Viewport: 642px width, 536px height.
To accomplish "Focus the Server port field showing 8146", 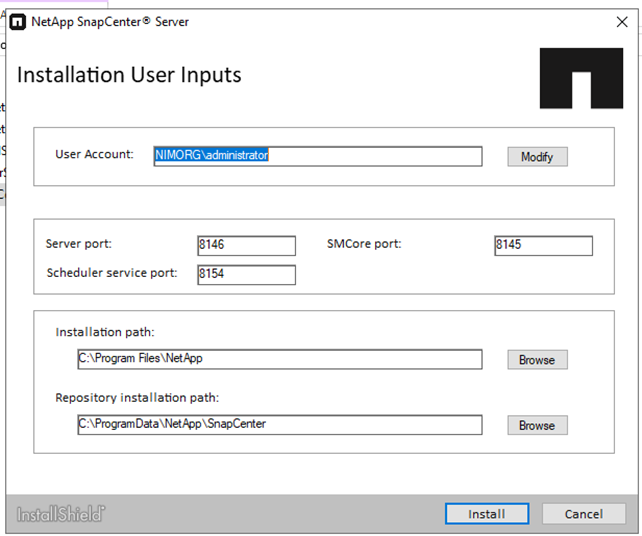I will pos(246,246).
